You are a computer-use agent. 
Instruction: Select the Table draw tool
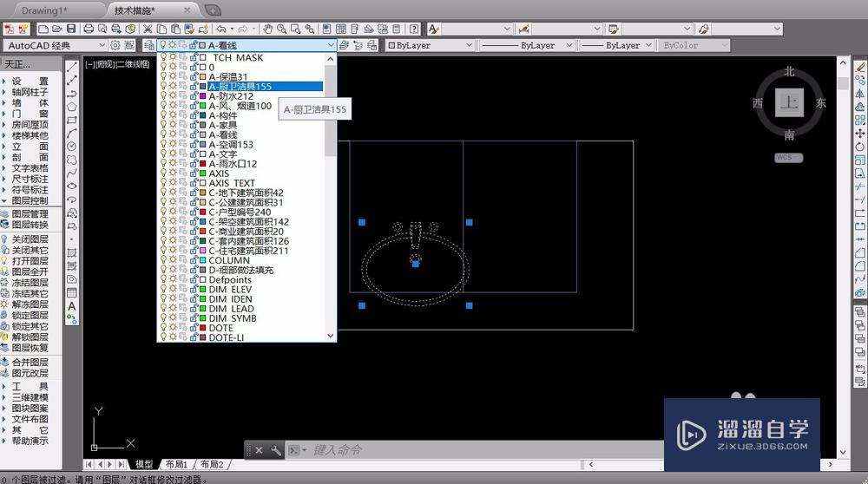pos(72,292)
